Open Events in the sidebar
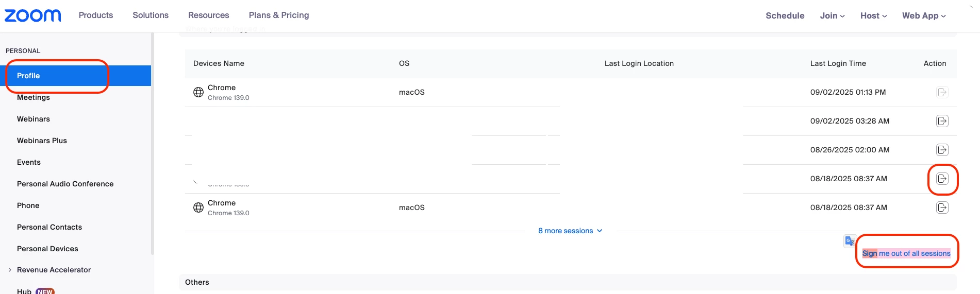 (x=29, y=162)
